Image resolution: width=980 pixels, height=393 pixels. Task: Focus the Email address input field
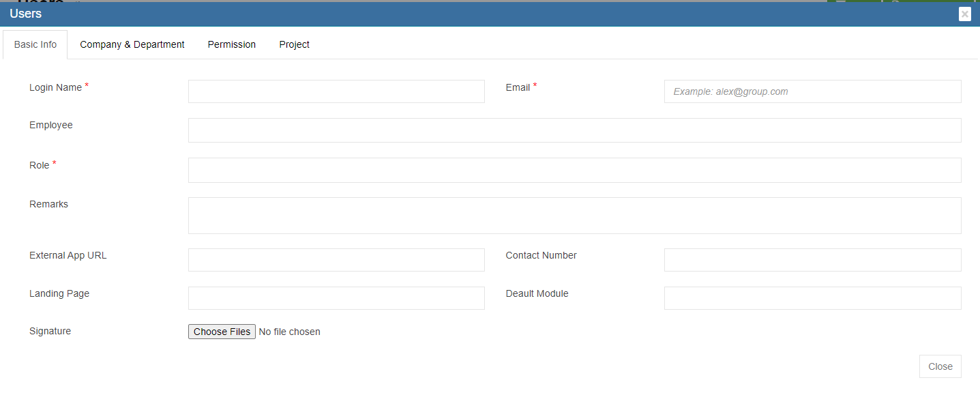click(812, 91)
